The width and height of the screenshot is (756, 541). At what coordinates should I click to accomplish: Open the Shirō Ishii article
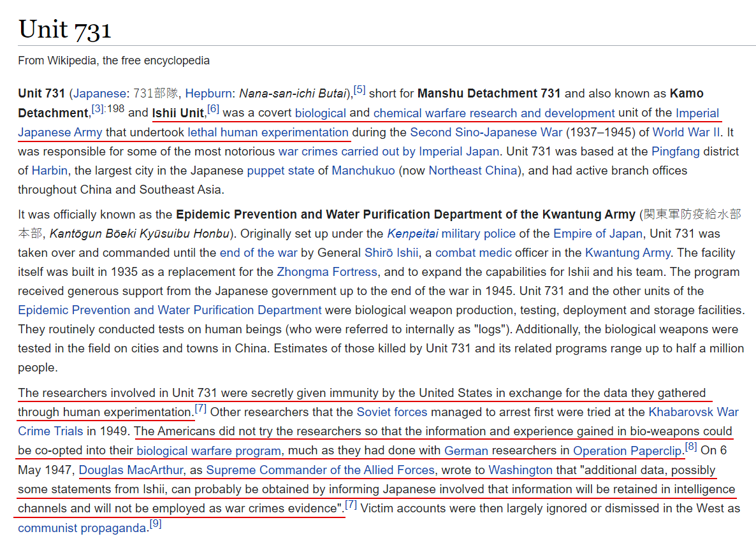click(x=391, y=253)
